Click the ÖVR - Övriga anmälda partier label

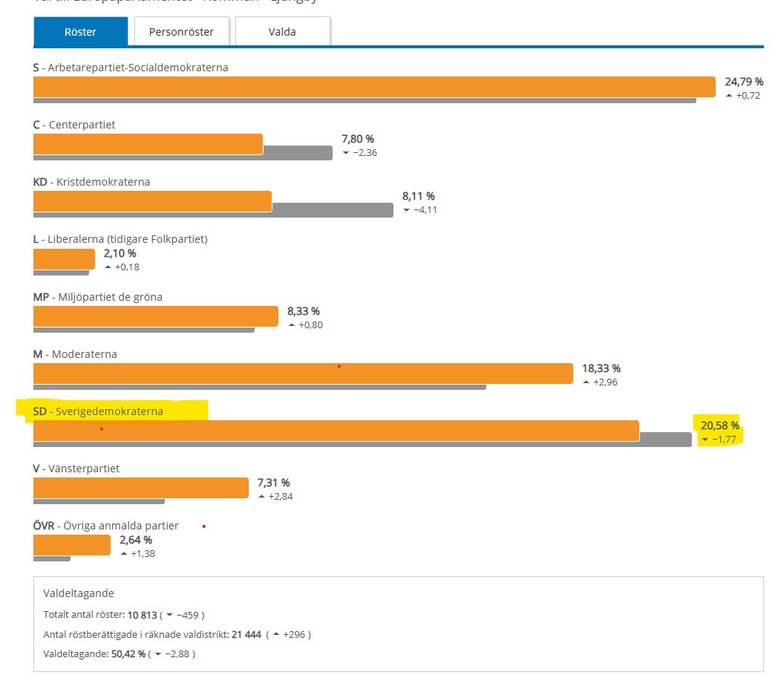(x=106, y=526)
